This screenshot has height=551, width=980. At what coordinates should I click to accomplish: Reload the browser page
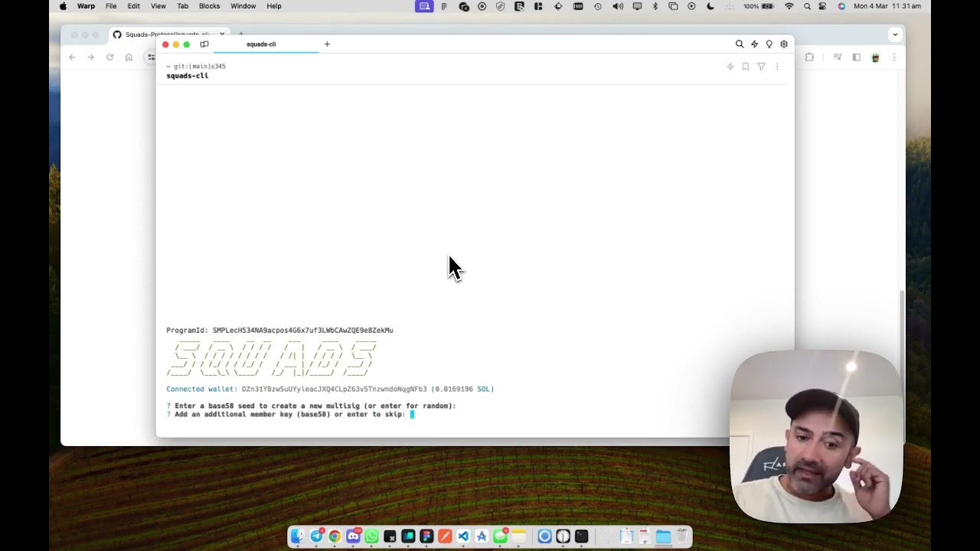click(x=109, y=57)
